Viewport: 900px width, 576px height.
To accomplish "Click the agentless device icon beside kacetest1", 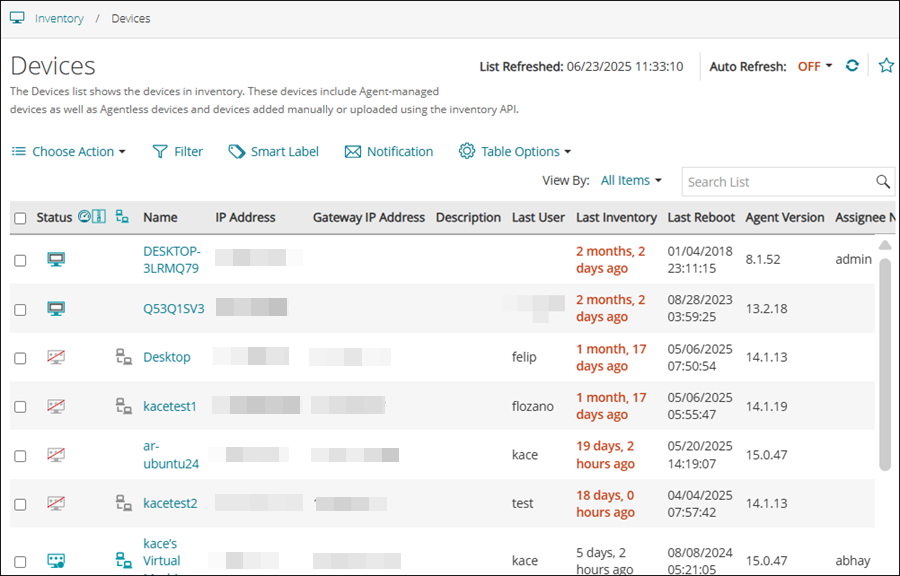I will (x=124, y=406).
